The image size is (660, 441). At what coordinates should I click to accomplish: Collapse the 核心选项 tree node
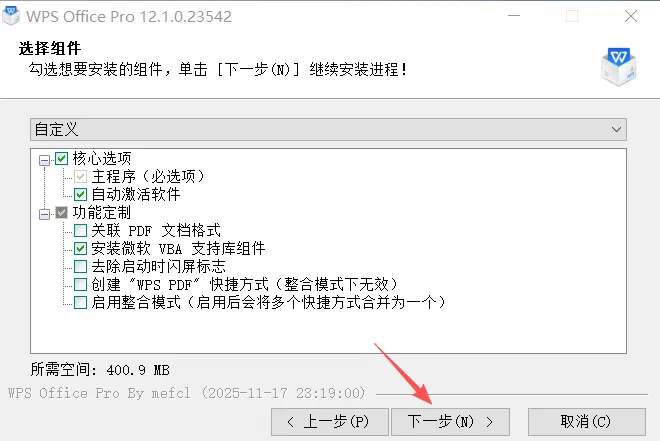pos(44,160)
